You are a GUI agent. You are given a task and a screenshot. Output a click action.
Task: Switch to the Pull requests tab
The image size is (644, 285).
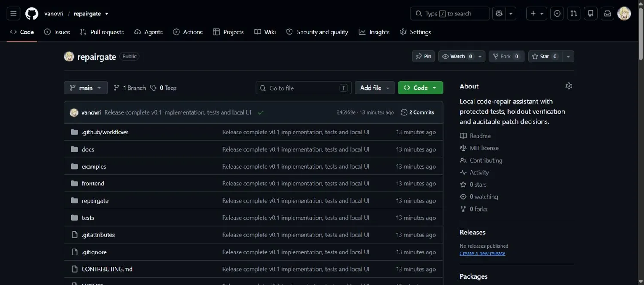[102, 32]
